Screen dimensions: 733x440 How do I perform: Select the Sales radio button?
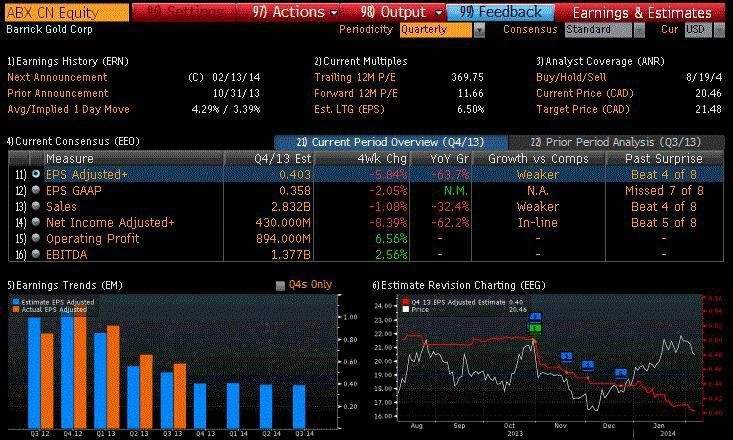coord(36,206)
